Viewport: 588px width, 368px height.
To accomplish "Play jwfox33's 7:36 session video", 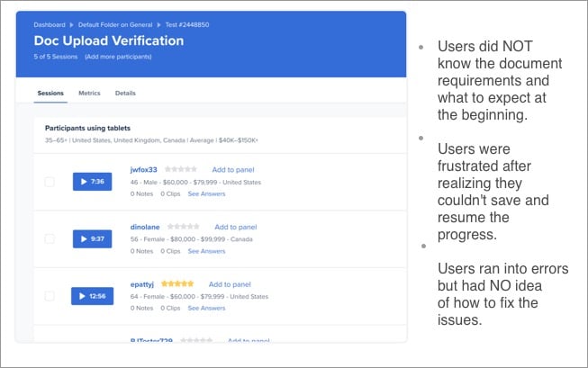I will pyautogui.click(x=92, y=182).
